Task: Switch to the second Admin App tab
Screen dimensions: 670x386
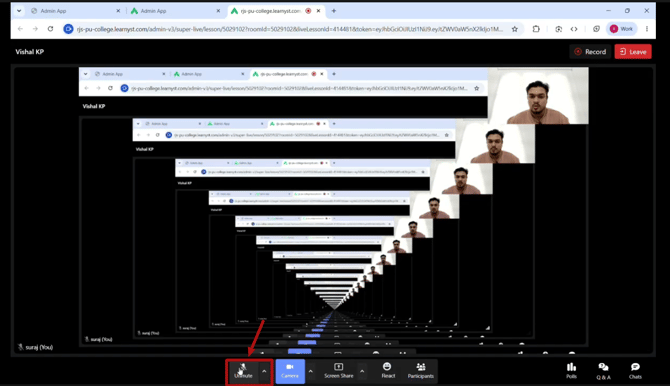Action: coord(175,11)
